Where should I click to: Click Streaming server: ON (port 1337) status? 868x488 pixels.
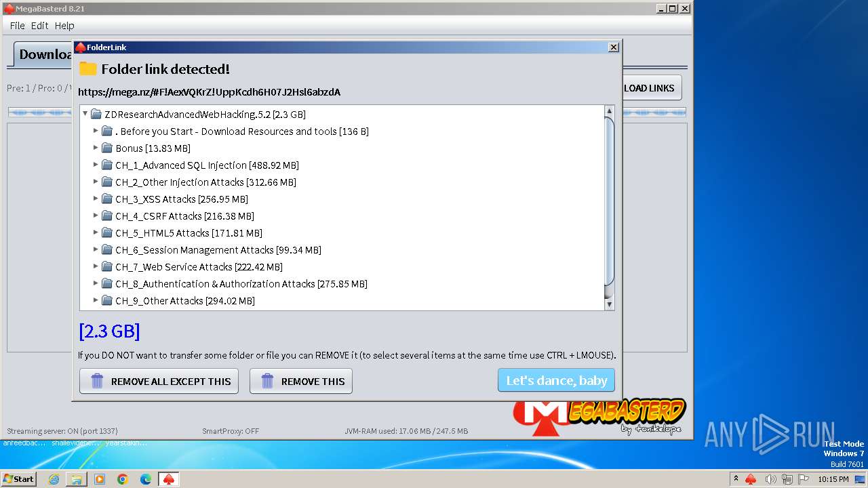pos(62,431)
